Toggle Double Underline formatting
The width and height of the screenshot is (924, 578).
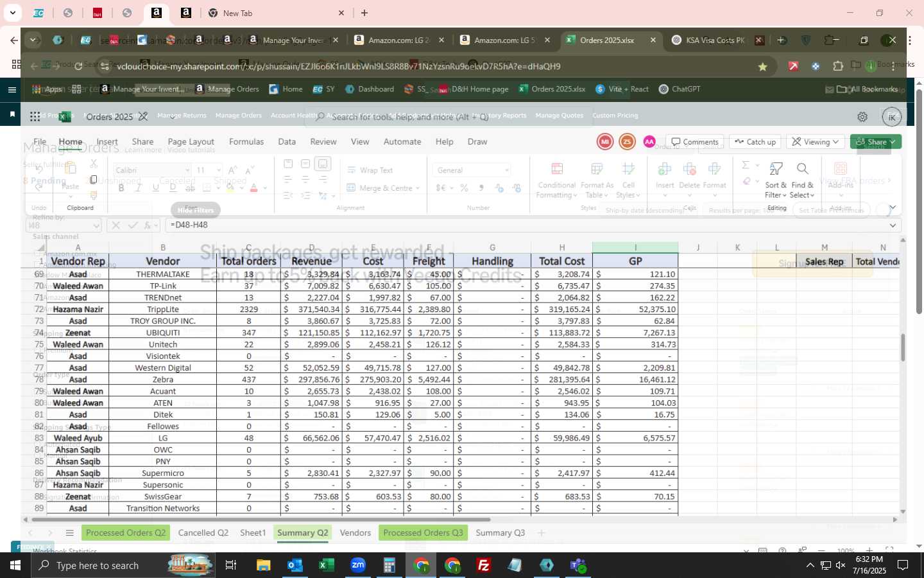pyautogui.click(x=173, y=188)
